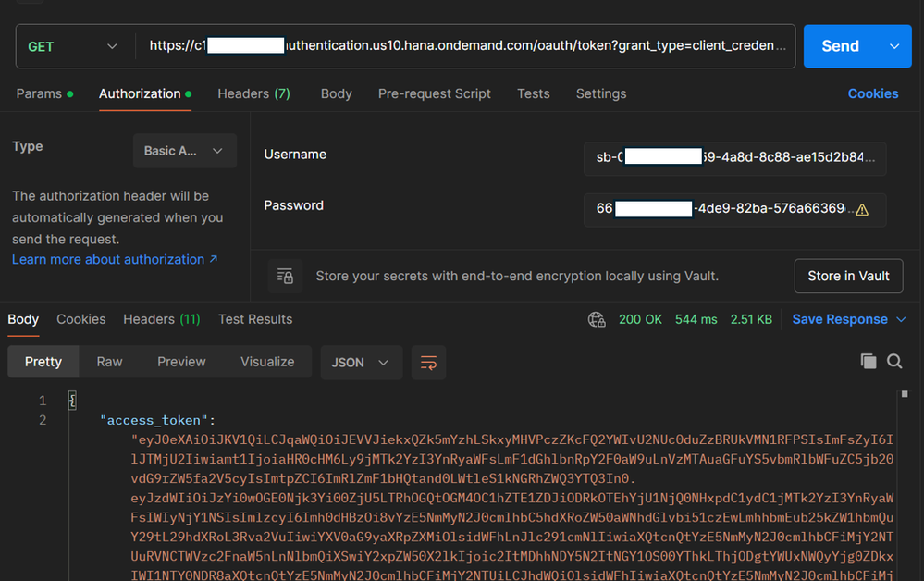This screenshot has height=581, width=924.
Task: Click the Send button
Action: tap(841, 46)
